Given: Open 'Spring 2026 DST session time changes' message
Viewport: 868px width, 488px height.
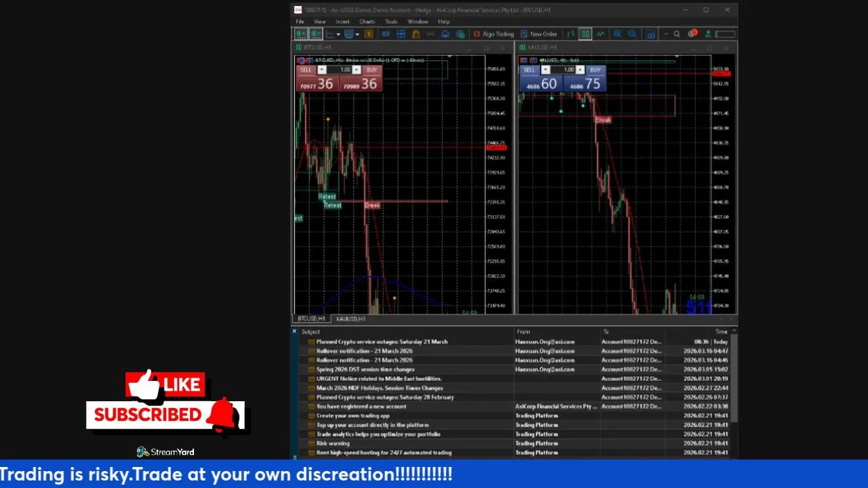Looking at the screenshot, I should point(366,369).
